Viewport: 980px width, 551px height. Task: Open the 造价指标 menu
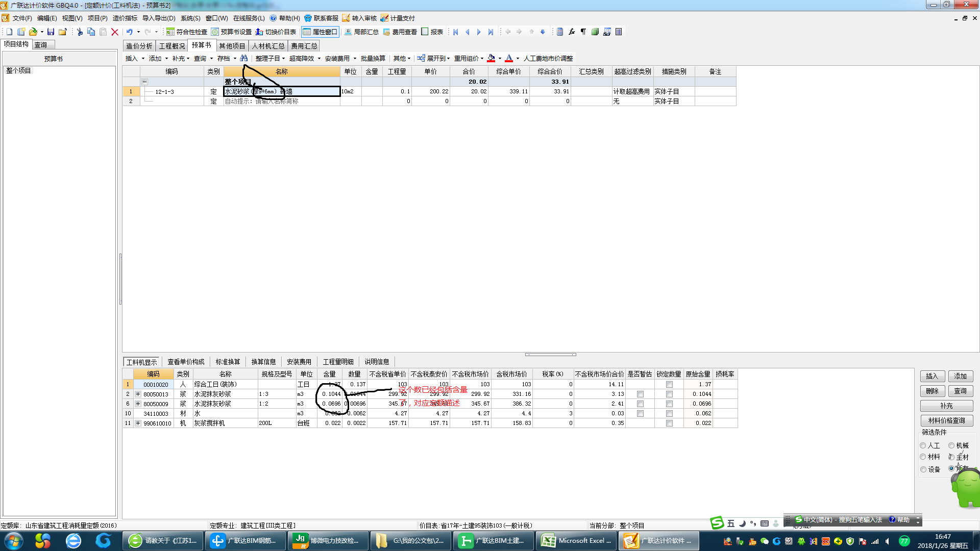click(125, 18)
